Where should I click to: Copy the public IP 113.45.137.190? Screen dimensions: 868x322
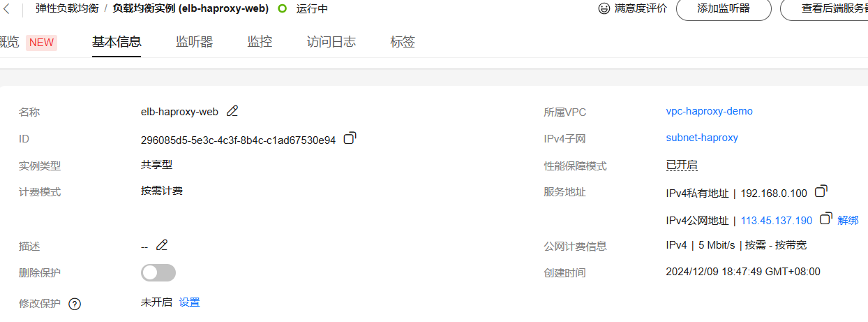click(x=826, y=218)
